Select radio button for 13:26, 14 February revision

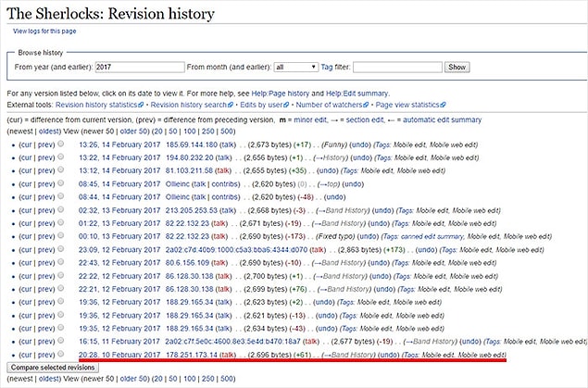coord(61,144)
